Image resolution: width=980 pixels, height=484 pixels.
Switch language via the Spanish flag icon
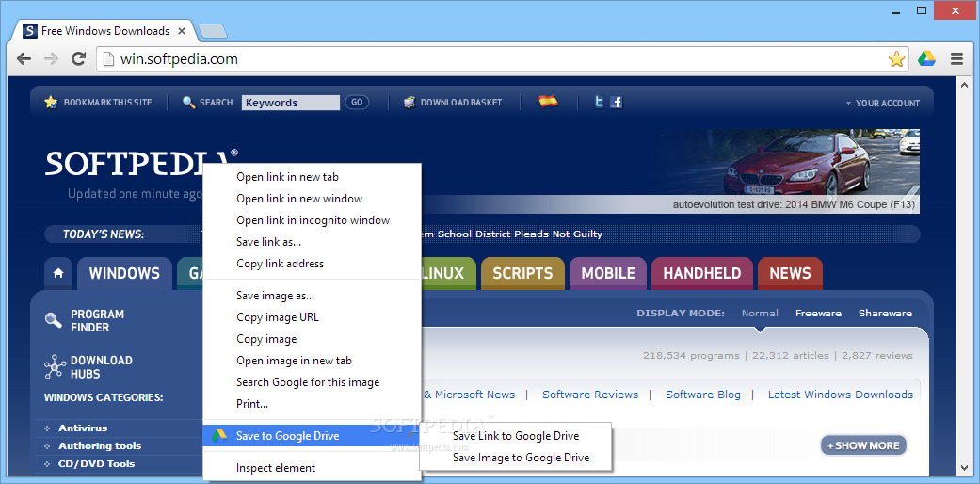[548, 102]
